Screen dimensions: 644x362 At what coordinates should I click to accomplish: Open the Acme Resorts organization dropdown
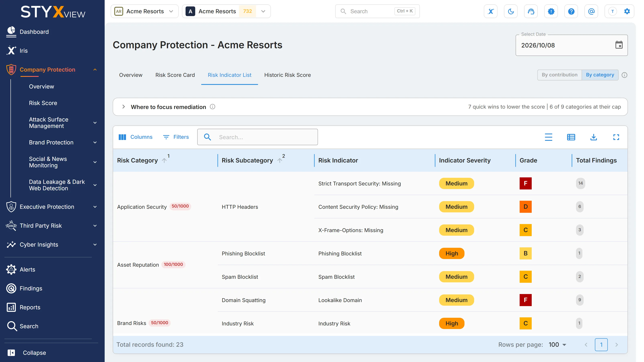point(144,11)
